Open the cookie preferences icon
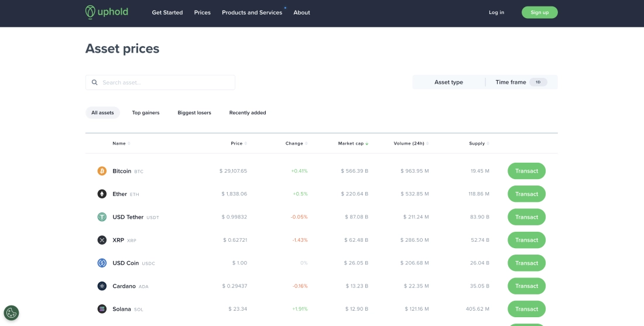644x326 pixels. [11, 313]
